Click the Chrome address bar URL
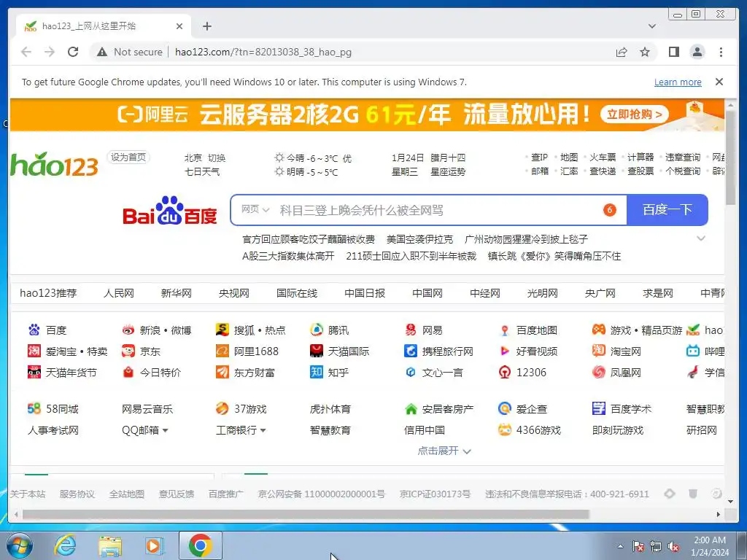Screen dimensions: 747x560 (x=263, y=52)
